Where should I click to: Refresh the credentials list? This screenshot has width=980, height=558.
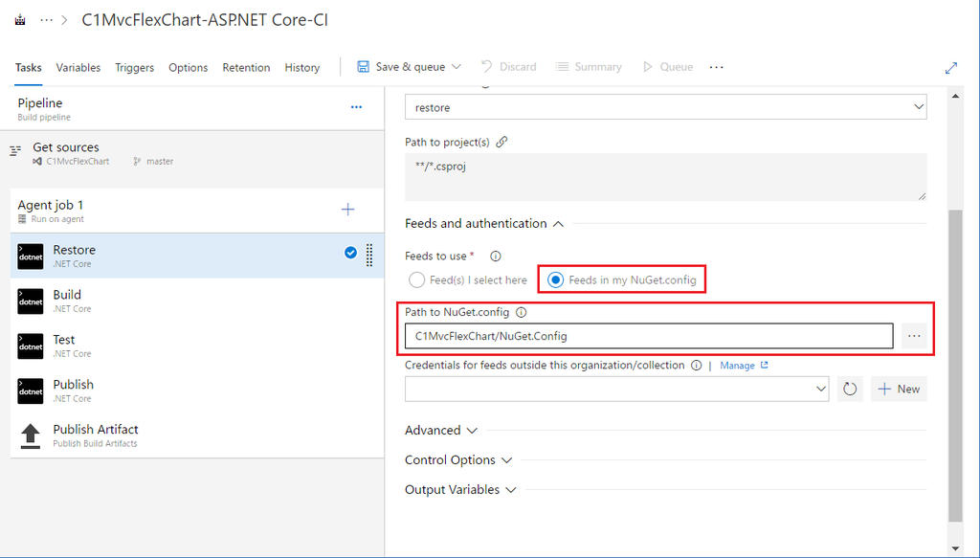(850, 389)
